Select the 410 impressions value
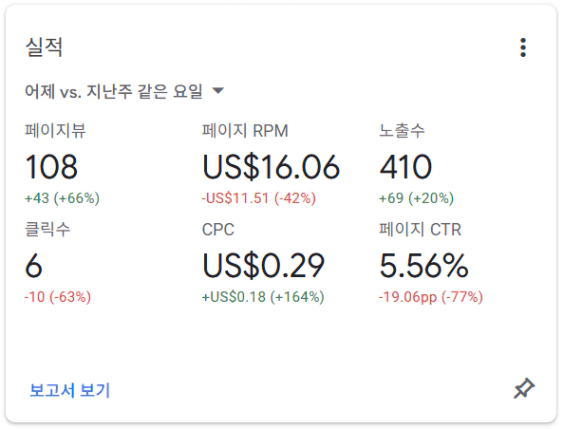 (x=406, y=167)
